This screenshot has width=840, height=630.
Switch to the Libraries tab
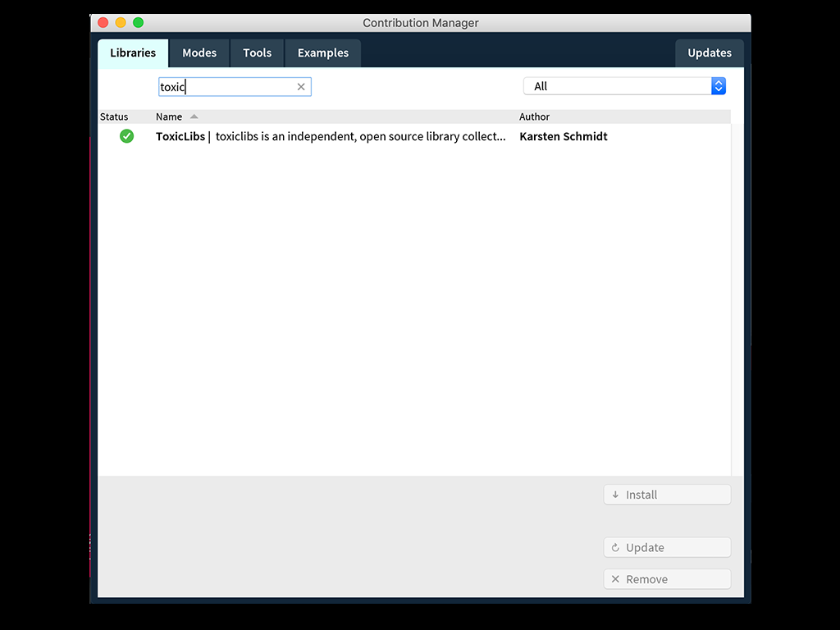pos(133,53)
